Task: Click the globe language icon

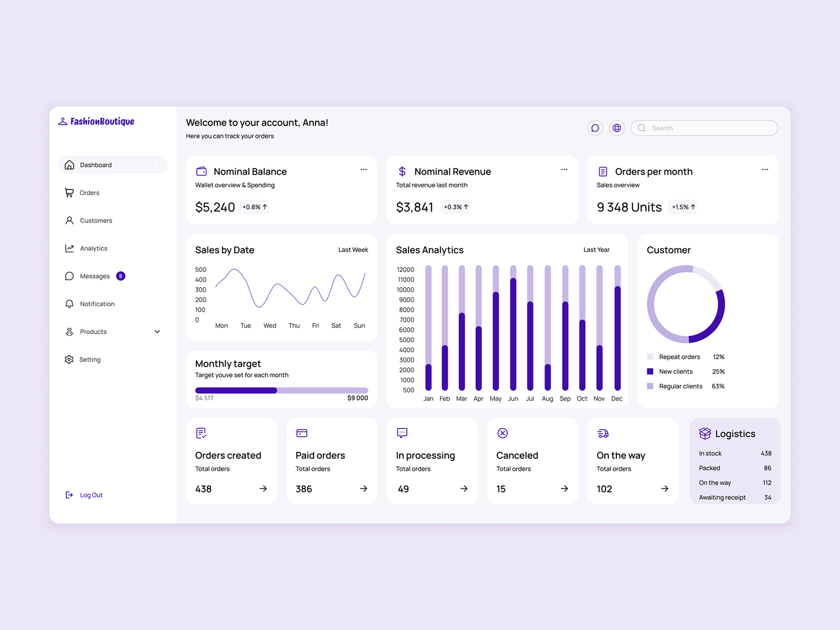Action: (x=616, y=128)
